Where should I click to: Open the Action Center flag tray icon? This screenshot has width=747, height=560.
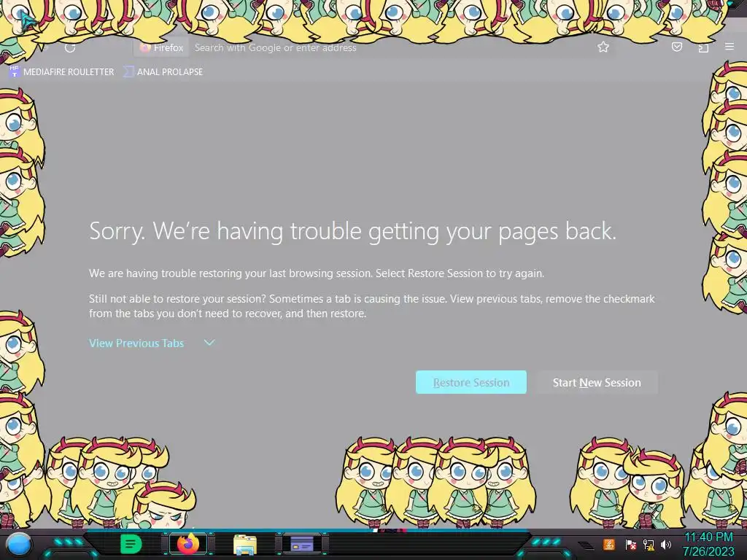(x=630, y=544)
